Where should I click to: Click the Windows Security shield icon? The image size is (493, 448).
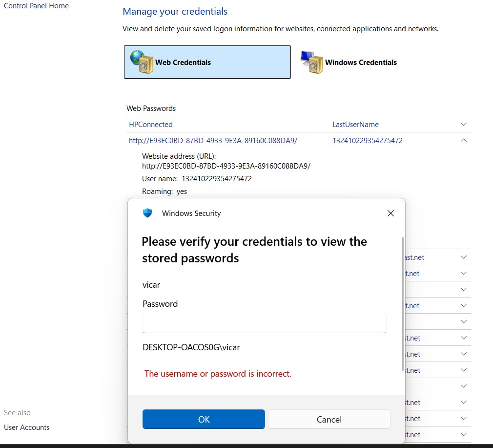point(147,213)
